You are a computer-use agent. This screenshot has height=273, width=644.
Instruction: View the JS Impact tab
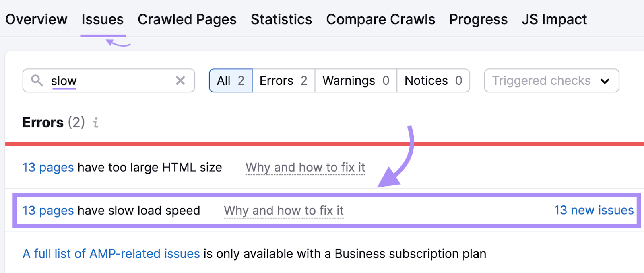(x=554, y=19)
